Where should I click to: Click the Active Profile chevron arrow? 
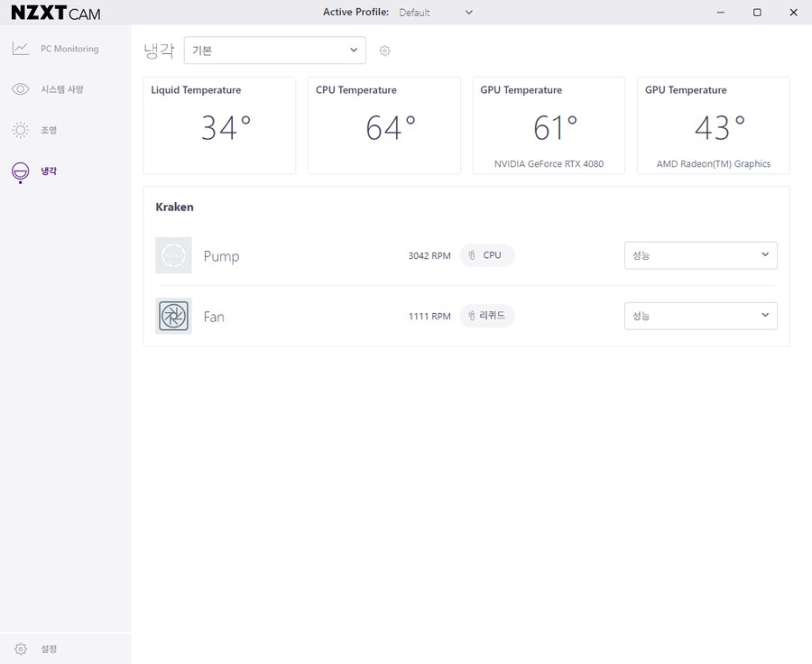(468, 13)
